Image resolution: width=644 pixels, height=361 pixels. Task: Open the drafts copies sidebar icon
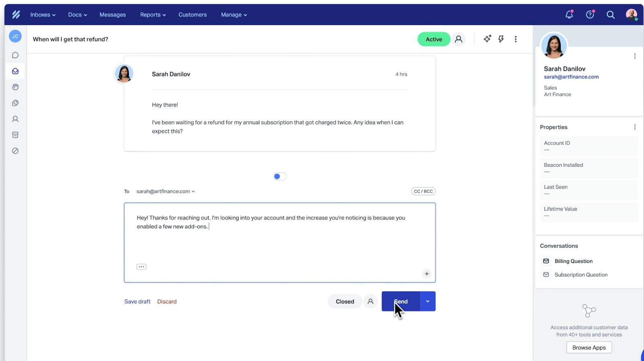[x=15, y=103]
